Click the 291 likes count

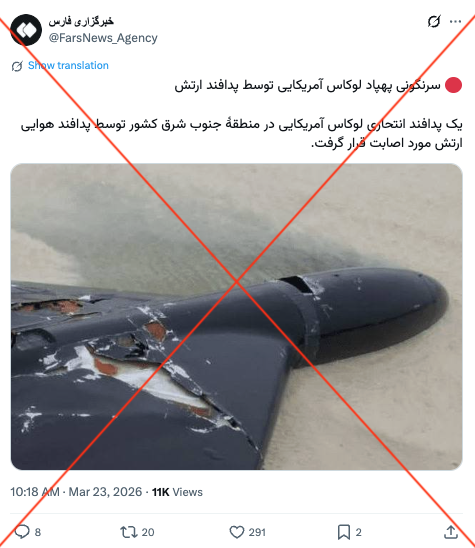point(257,532)
